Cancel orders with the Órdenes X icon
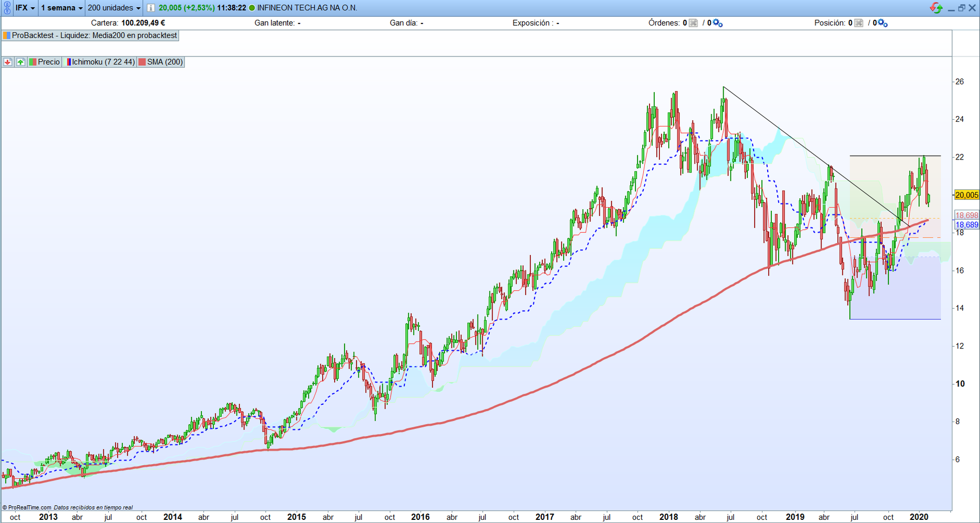980x523 pixels. [693, 23]
